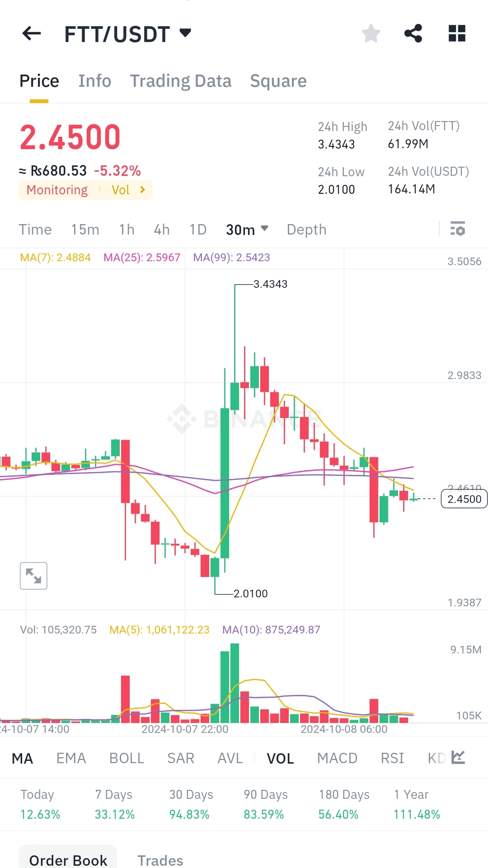Open chart settings icon beside Depth
Viewport: 488px width, 868px height.
click(457, 229)
